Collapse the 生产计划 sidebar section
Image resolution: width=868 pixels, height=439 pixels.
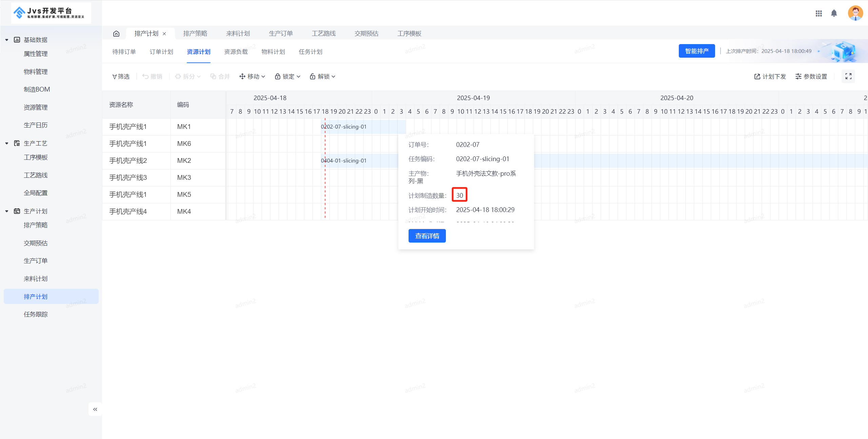(6, 211)
